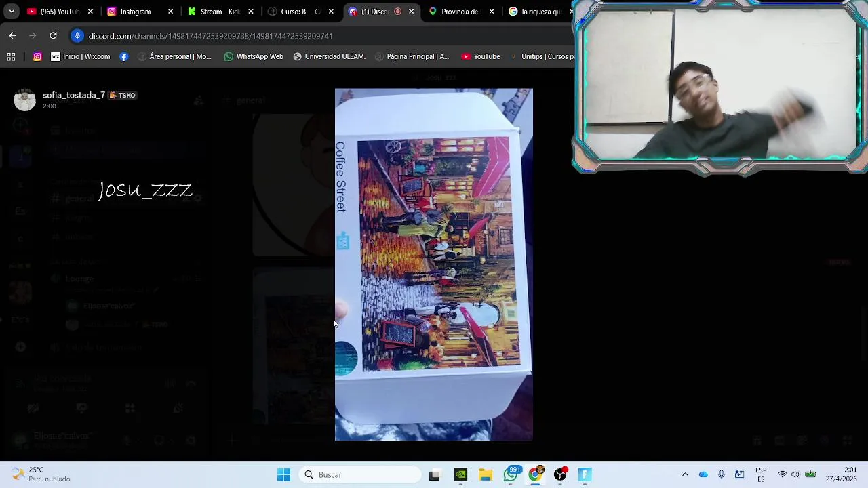Close the Instagram tab
Screen dimensions: 868x488
point(170,12)
